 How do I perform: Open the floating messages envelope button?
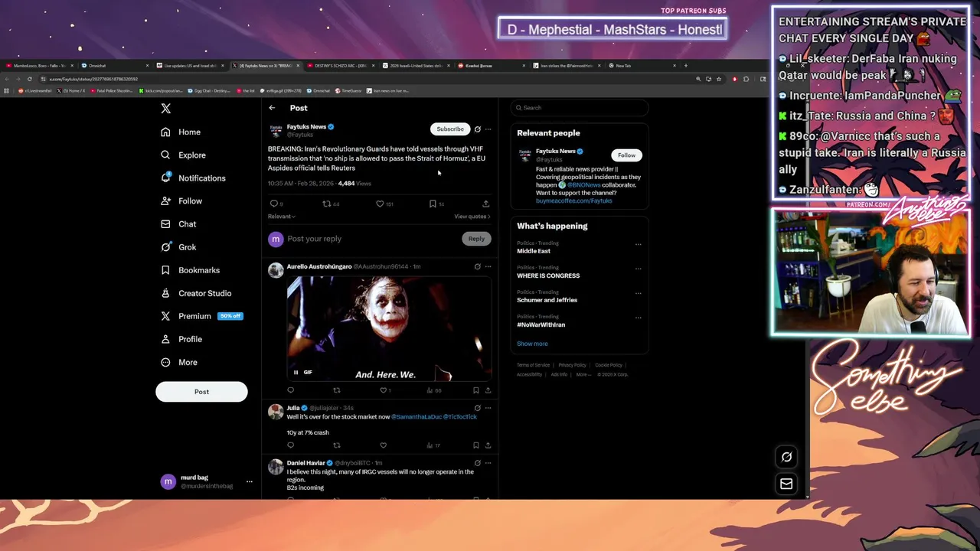(786, 484)
